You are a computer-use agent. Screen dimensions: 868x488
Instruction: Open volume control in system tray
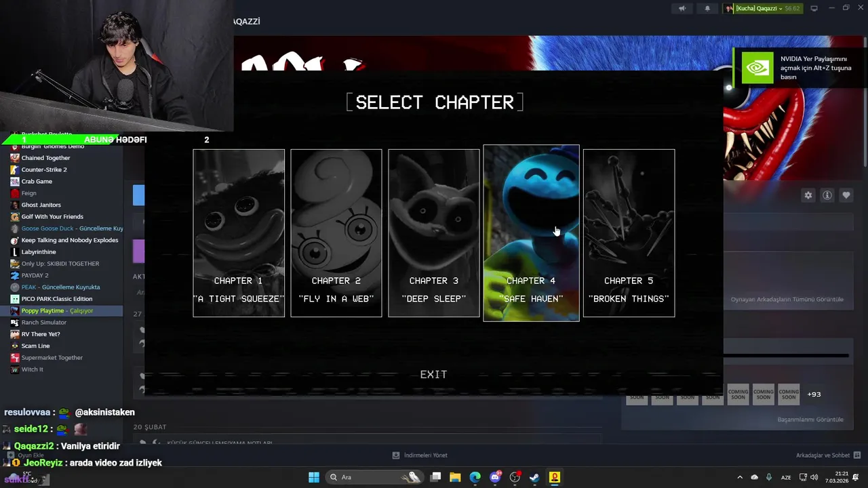[x=814, y=477]
